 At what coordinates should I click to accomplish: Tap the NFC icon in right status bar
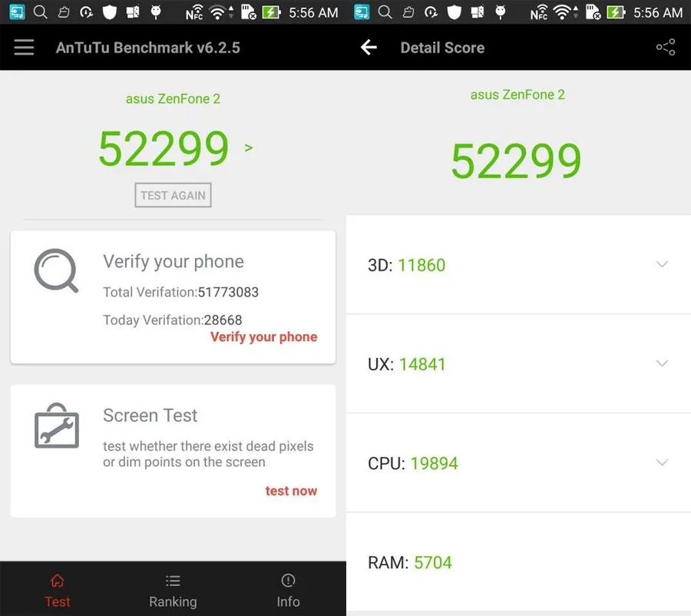pyautogui.click(x=539, y=12)
